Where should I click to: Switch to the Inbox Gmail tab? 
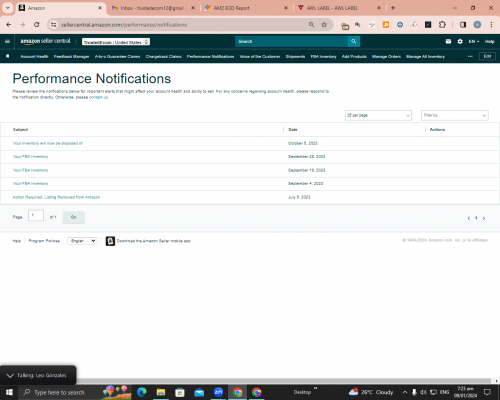(153, 8)
